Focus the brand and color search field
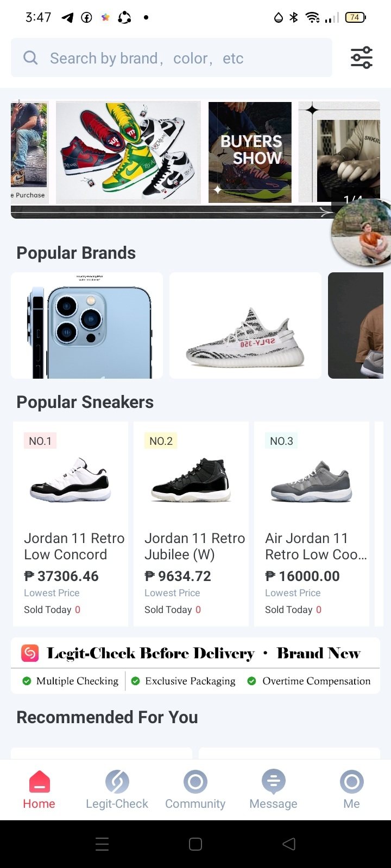Viewport: 391px width, 868px height. (179, 58)
